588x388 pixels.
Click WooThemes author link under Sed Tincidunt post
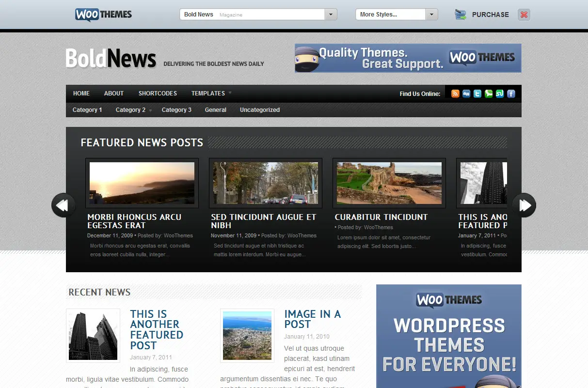[302, 236]
